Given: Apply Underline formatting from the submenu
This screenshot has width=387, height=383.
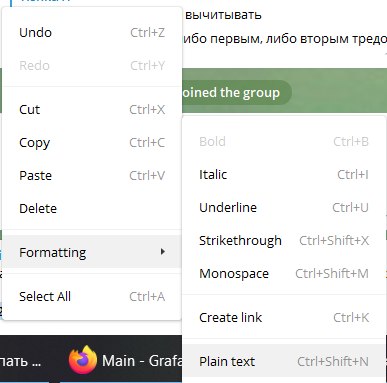Looking at the screenshot, I should pyautogui.click(x=284, y=207).
